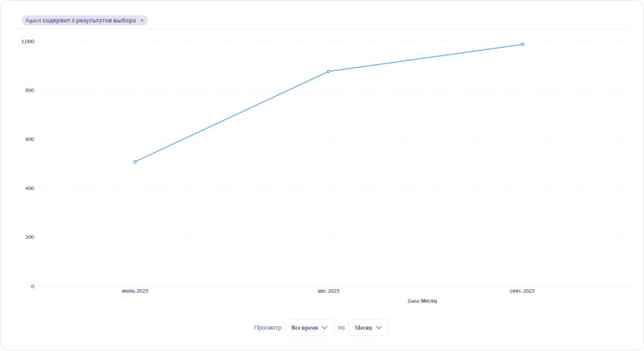The width and height of the screenshot is (644, 351).
Task: Select the сент. 2025 data point
Action: [x=522, y=45]
